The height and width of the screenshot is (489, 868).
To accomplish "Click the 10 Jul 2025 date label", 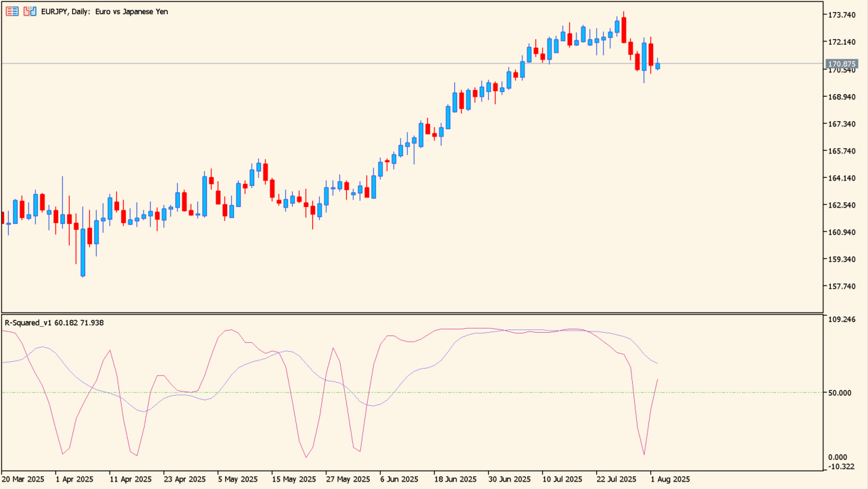I will (x=562, y=479).
